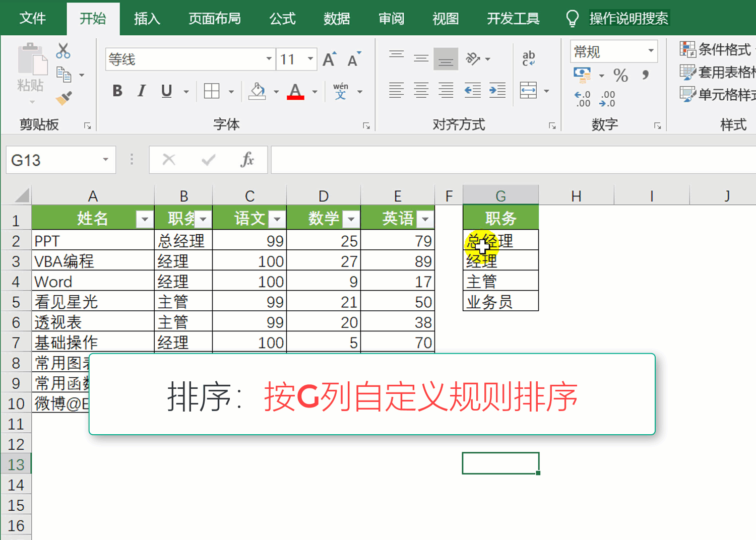Image resolution: width=756 pixels, height=540 pixels.
Task: Open the 插入 ribbon tab
Action: tap(147, 19)
